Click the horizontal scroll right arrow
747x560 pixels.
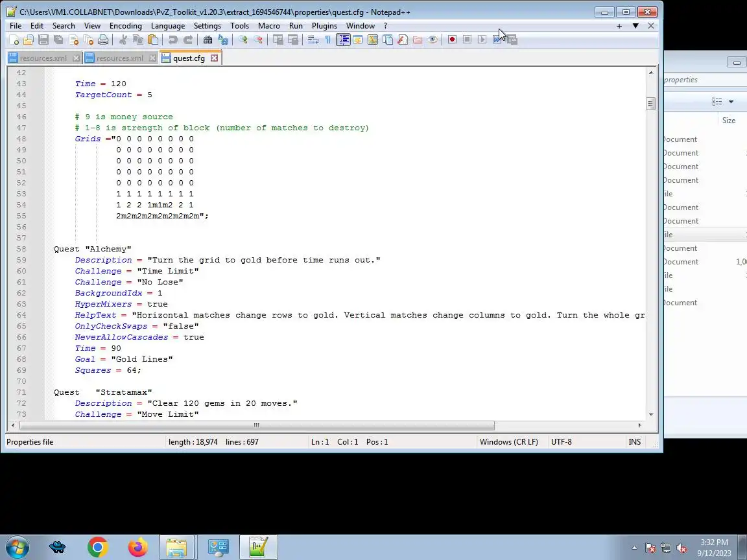click(639, 425)
